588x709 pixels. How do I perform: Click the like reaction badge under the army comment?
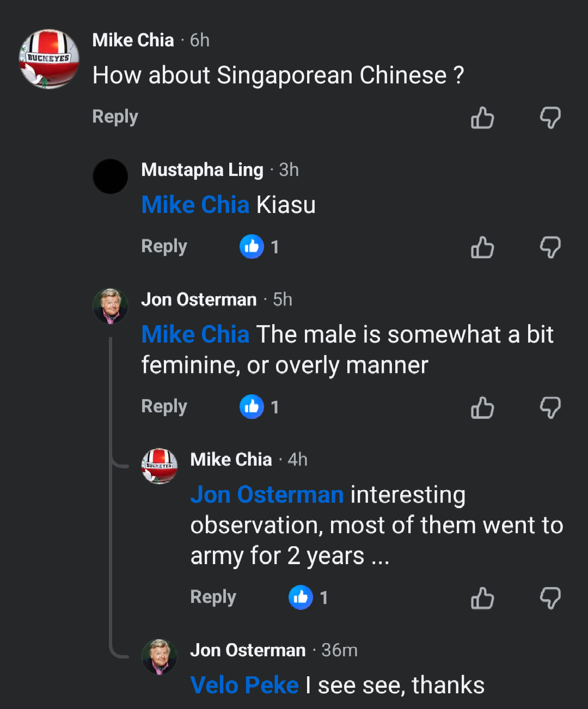[300, 597]
